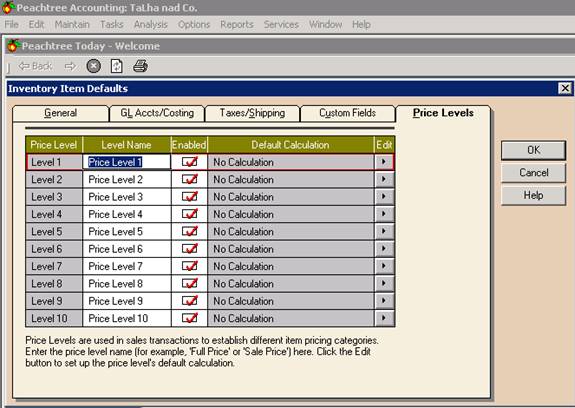Click the Peachtree Today window icon
The height and width of the screenshot is (408, 575).
[14, 45]
